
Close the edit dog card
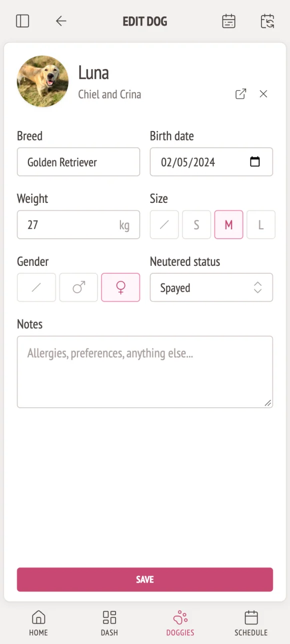coord(263,94)
